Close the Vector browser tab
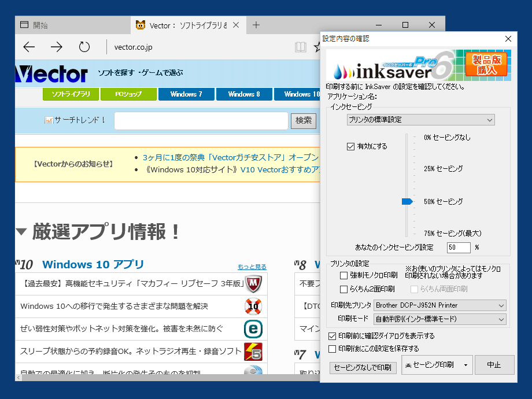532x399 pixels. click(x=236, y=25)
